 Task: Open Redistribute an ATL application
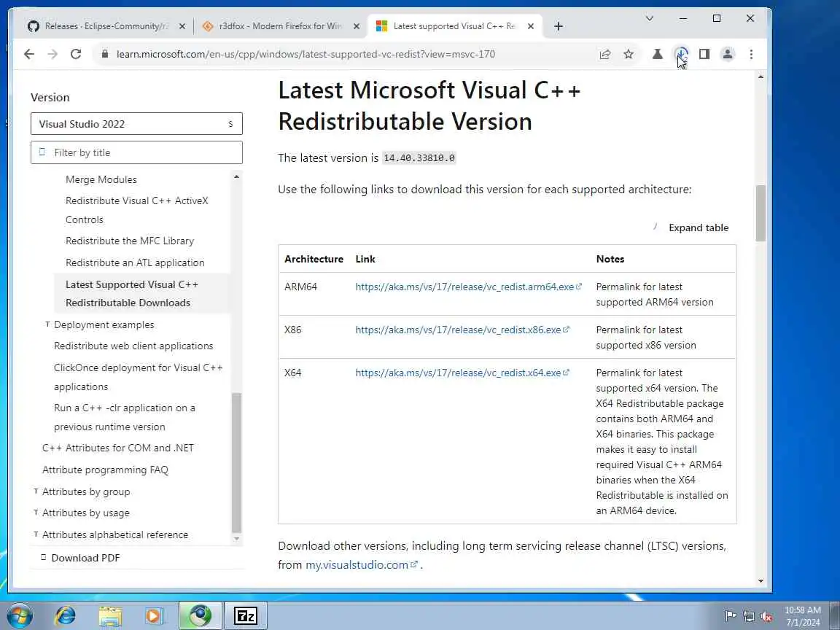tap(135, 262)
